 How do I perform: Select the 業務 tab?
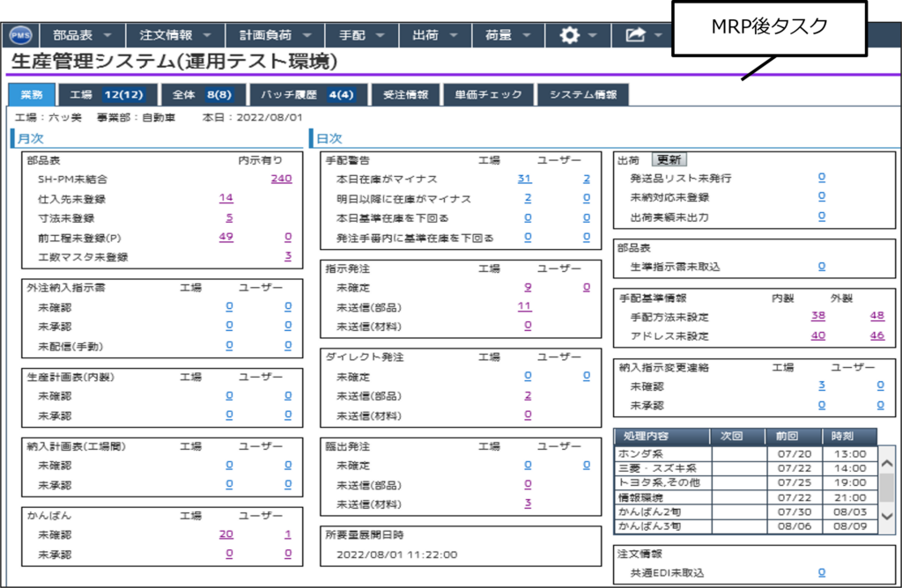pos(32,95)
